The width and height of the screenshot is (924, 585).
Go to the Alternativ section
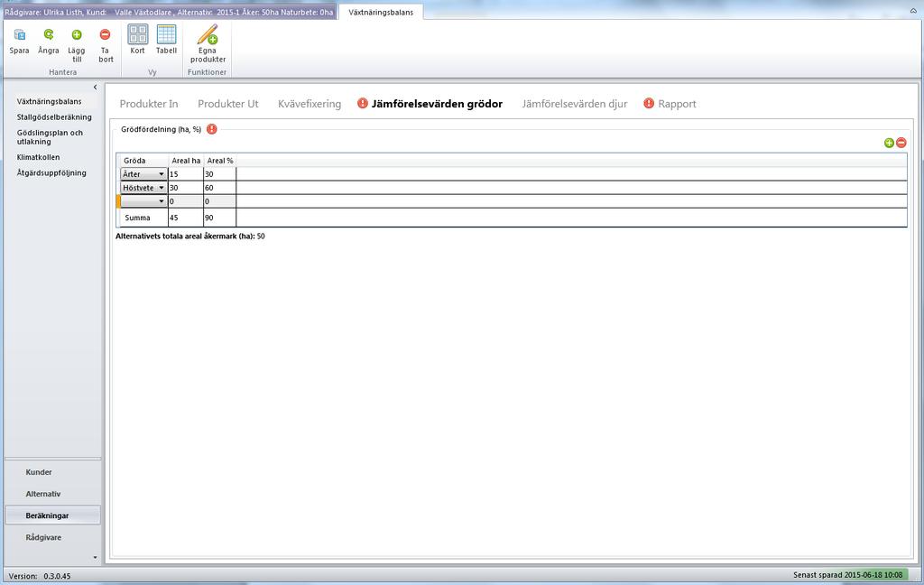[43, 494]
